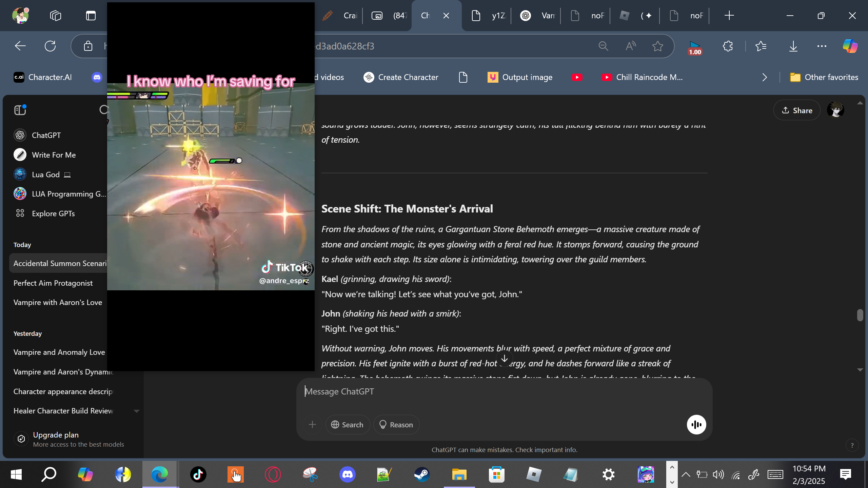Refresh the current page

click(50, 46)
